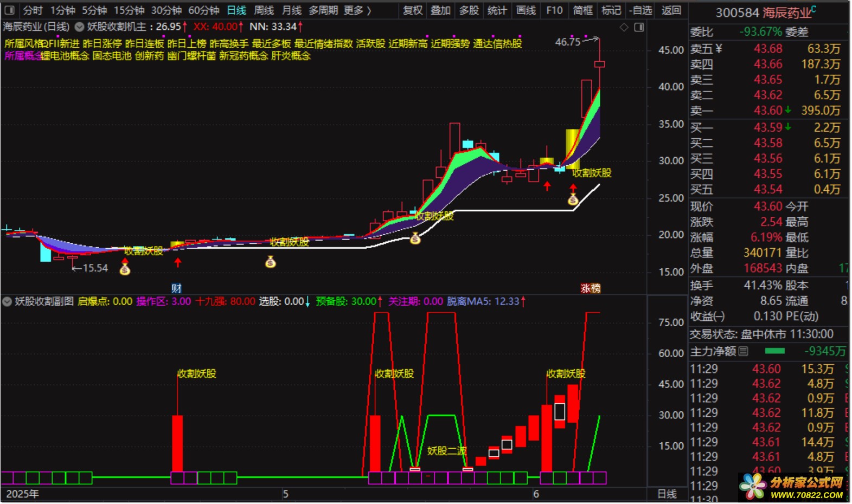Viewport: 852px width, 504px height.
Task: Switch to the 1分钟 period
Action: click(63, 10)
